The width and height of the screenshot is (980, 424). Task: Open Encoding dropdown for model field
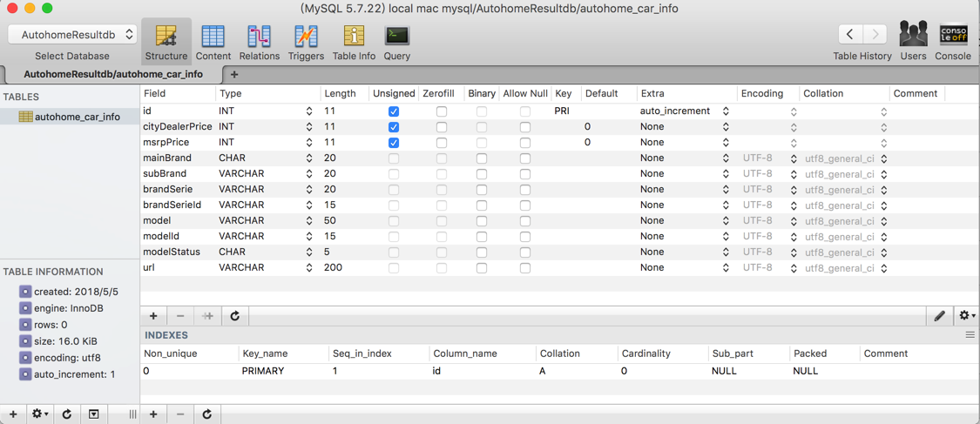pyautogui.click(x=793, y=220)
